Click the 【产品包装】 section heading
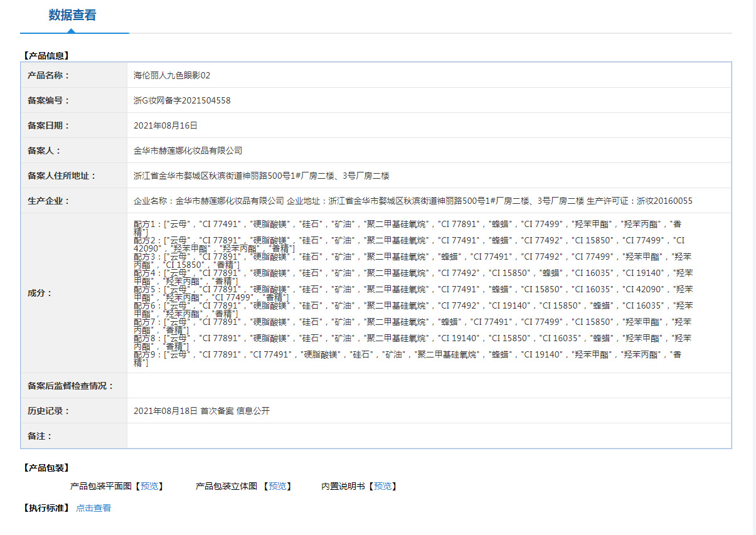This screenshot has height=535, width=756. click(x=46, y=468)
